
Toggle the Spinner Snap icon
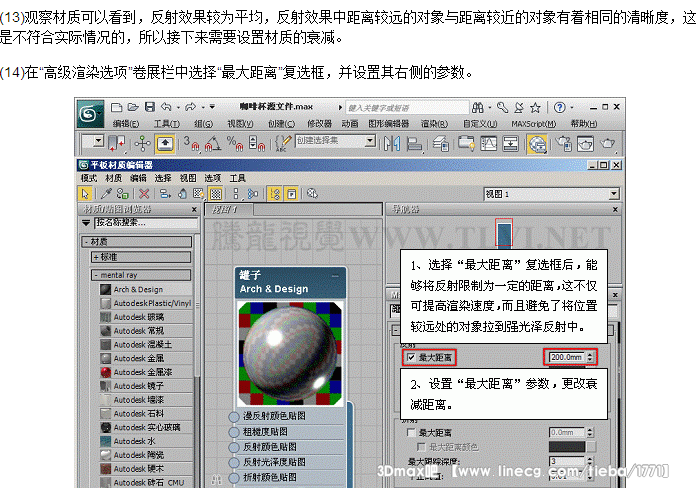[257, 143]
